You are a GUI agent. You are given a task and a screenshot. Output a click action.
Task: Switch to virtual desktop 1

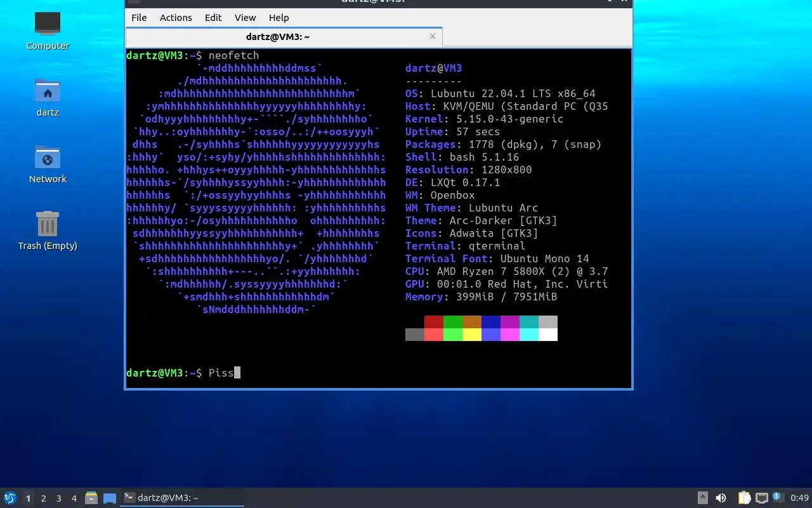28,498
